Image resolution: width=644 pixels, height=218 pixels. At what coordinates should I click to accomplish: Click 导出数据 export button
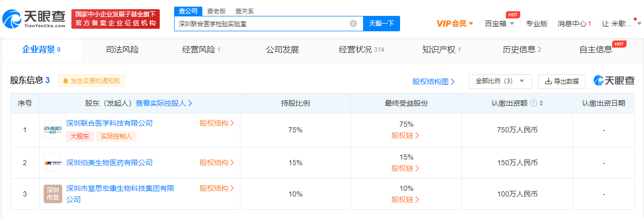(x=562, y=81)
